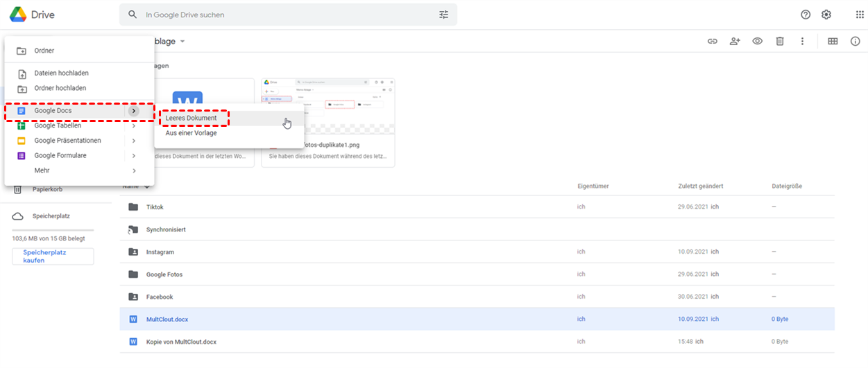Viewport: 868px width, 368px height.
Task: Open the help question mark icon
Action: pos(806,15)
